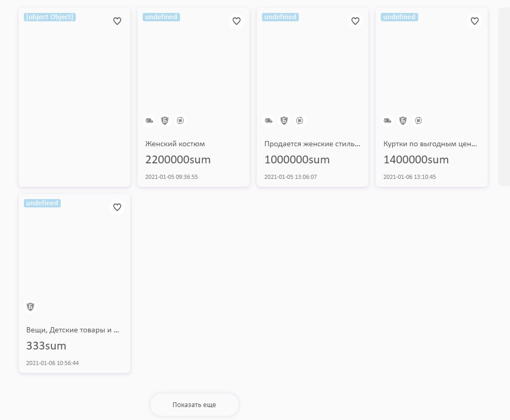
Task: Click undefined badge on 333sum card
Action: click(42, 203)
